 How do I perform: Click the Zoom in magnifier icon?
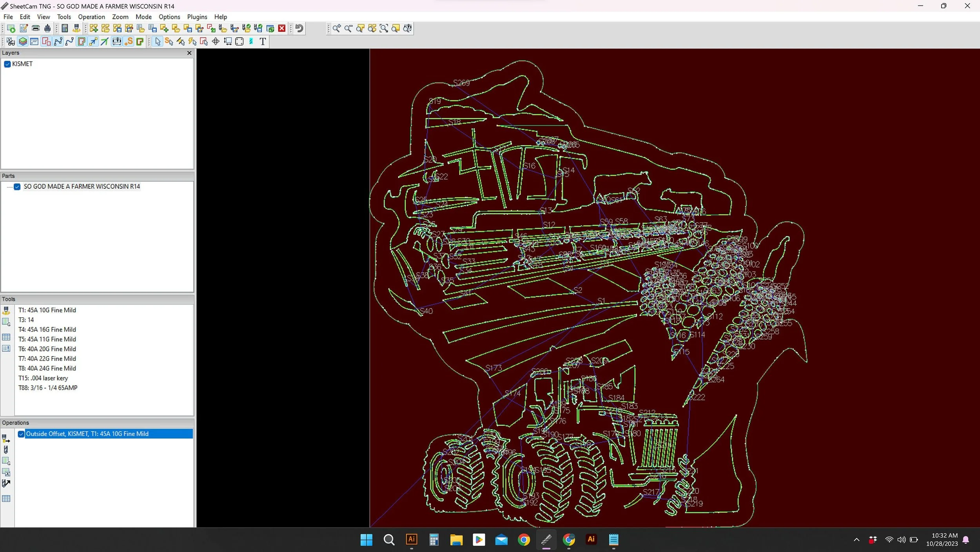point(336,28)
